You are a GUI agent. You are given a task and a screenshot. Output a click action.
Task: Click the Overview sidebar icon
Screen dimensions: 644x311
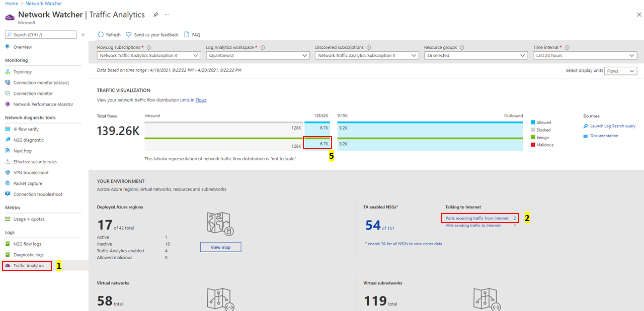pos(8,47)
